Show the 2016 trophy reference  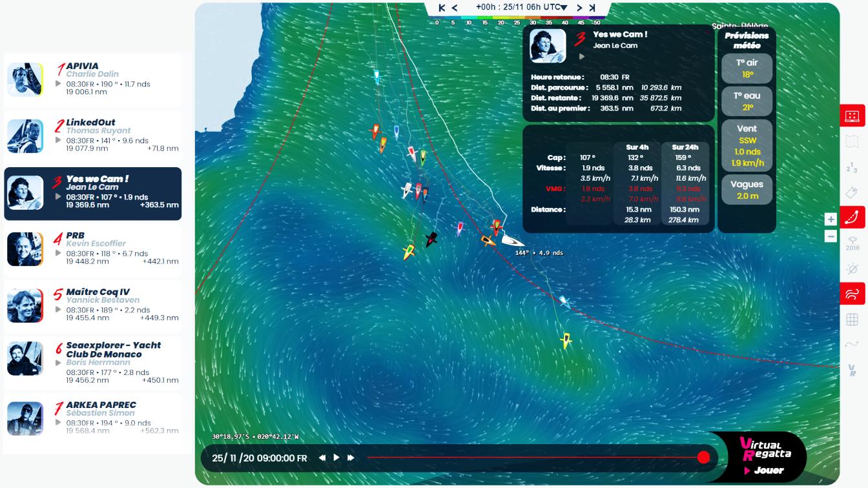852,243
